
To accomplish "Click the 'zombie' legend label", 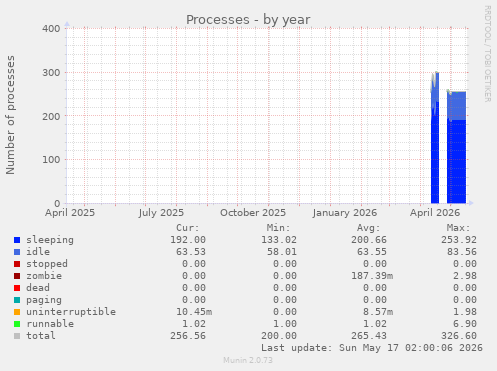I will coord(44,276).
